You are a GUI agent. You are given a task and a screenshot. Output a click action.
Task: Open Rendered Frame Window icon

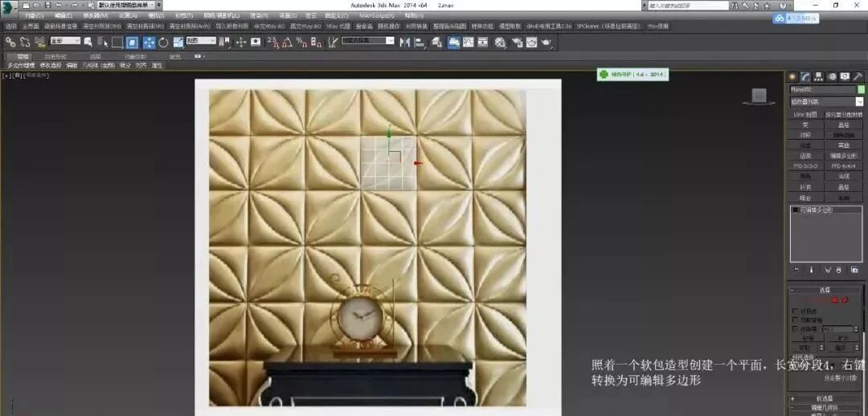click(531, 42)
